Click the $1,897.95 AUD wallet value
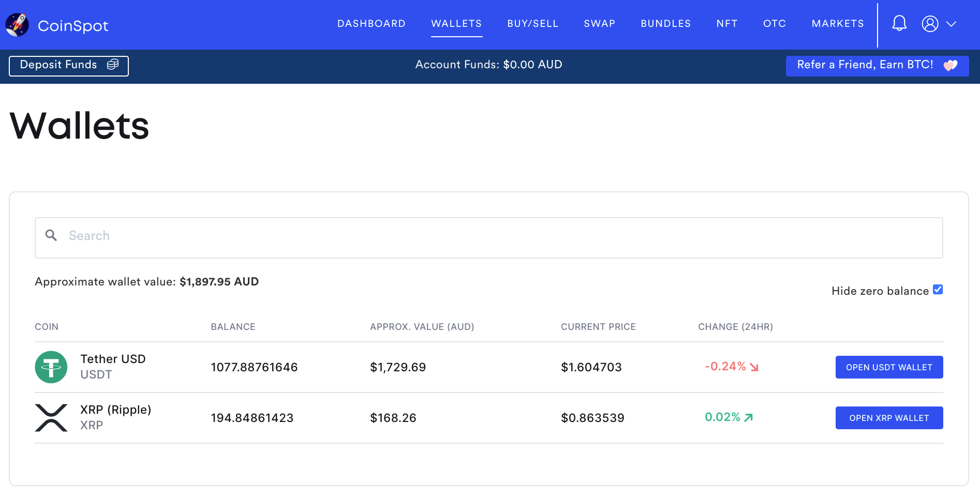980x498 pixels. 219,282
